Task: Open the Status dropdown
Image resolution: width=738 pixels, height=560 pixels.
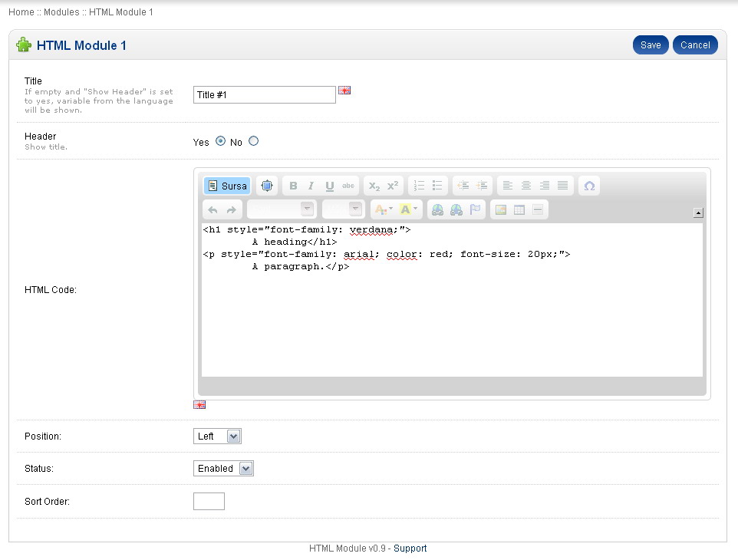Action: 223,468
